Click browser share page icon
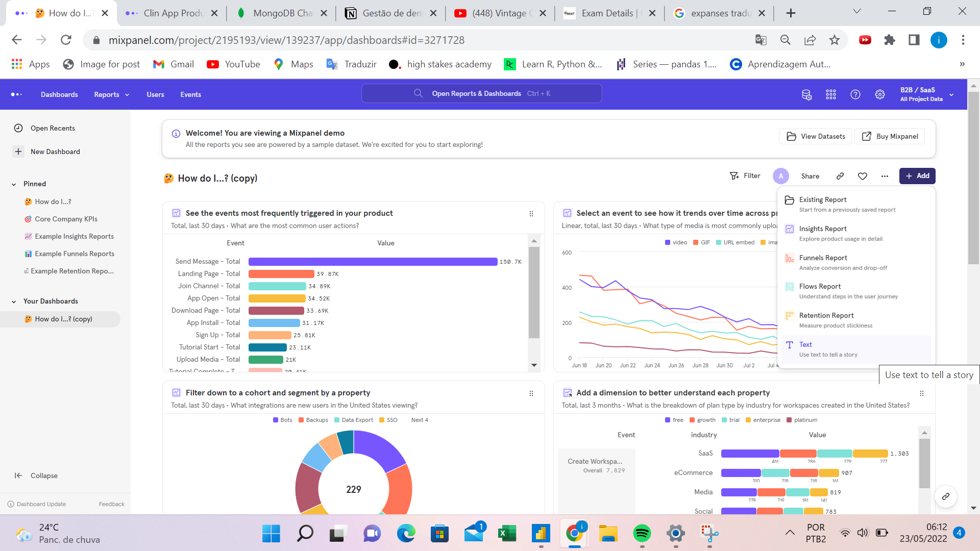The image size is (980, 551). point(810,40)
